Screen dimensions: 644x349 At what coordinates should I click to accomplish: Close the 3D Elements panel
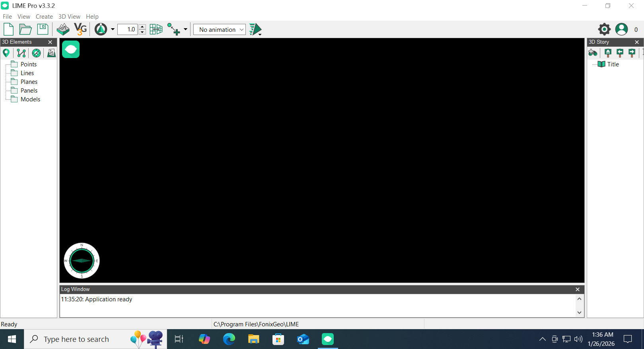point(50,42)
